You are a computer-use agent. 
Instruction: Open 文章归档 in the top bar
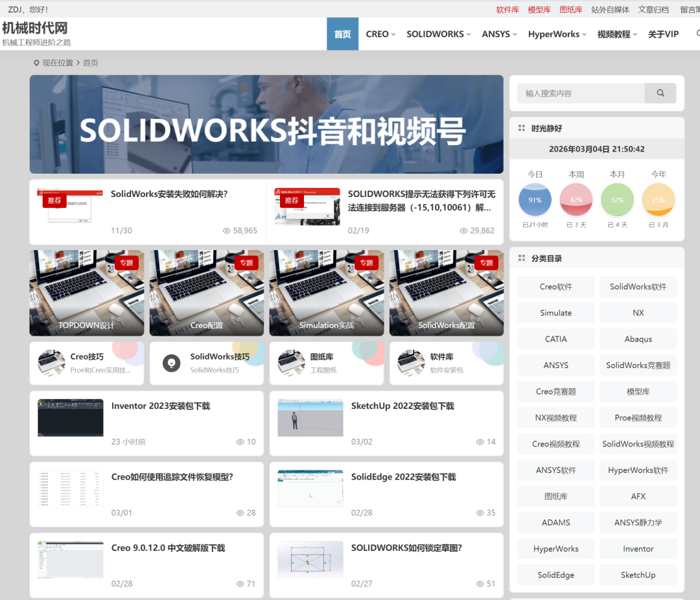(x=653, y=10)
